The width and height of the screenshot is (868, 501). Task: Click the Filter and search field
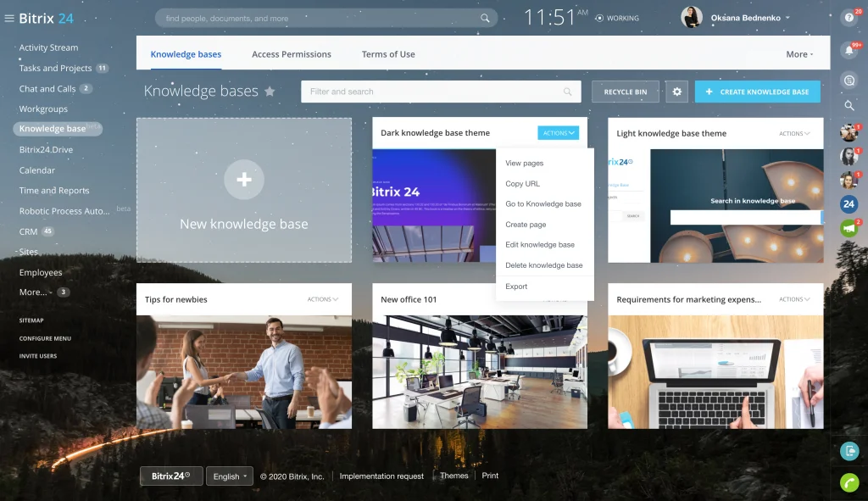[x=441, y=92]
